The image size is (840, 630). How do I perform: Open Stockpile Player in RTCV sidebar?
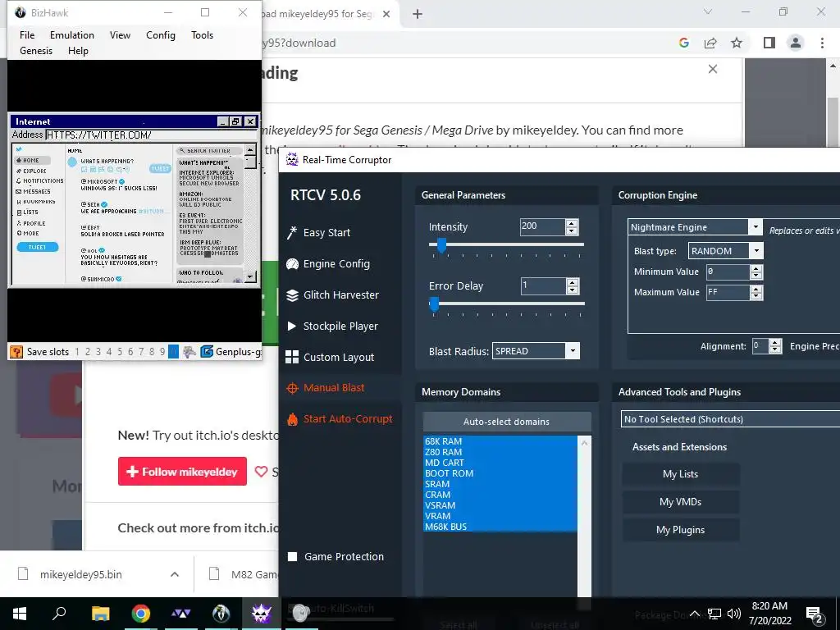tap(332, 326)
